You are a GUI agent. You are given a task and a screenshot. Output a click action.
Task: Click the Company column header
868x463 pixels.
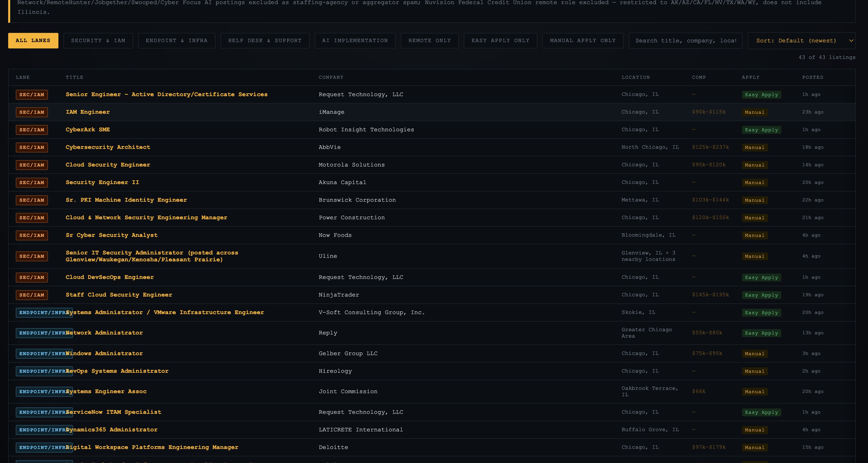click(x=331, y=77)
